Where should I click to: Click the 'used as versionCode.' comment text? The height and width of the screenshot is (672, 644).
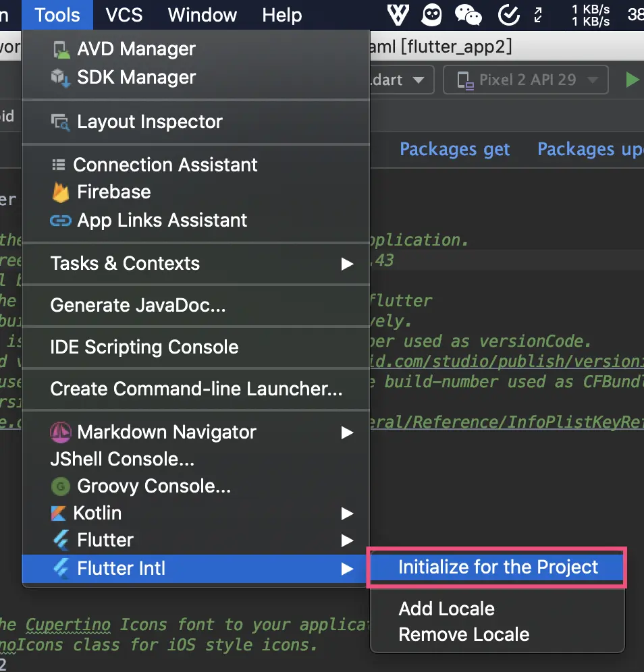498,341
